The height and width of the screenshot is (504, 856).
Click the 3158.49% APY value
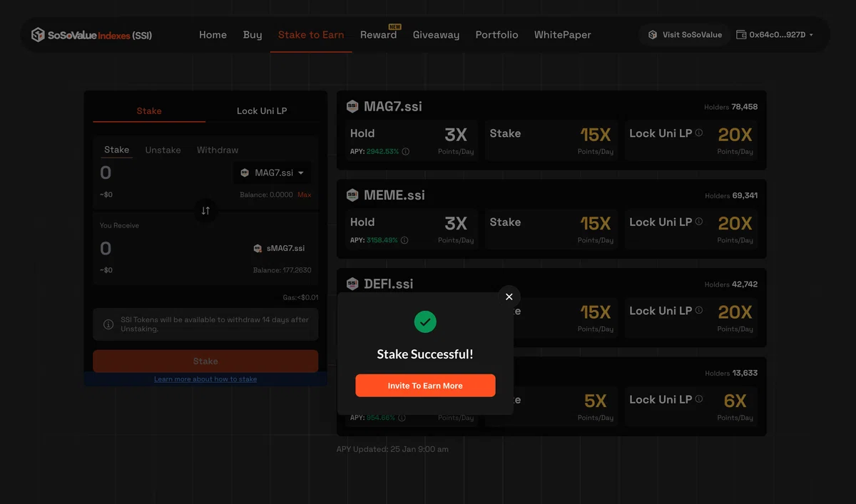(x=382, y=240)
